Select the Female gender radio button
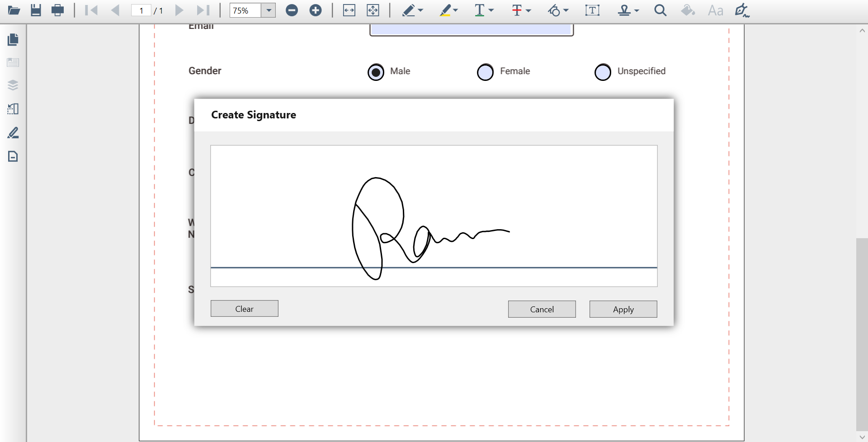868x442 pixels. point(485,72)
